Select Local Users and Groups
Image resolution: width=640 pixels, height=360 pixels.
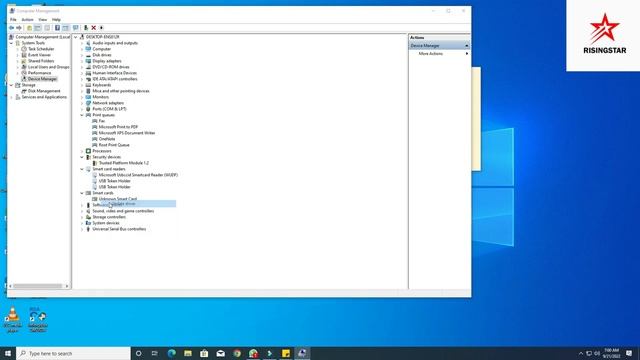49,67
